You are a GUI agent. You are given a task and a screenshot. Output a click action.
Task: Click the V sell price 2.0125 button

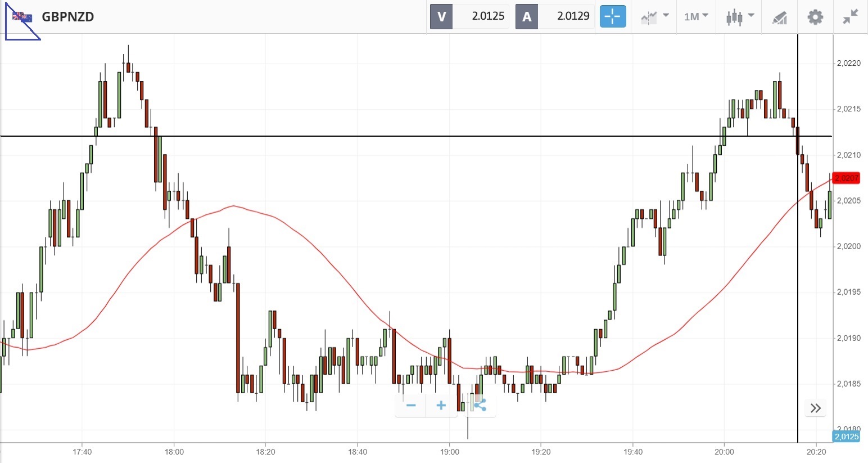pyautogui.click(x=469, y=16)
